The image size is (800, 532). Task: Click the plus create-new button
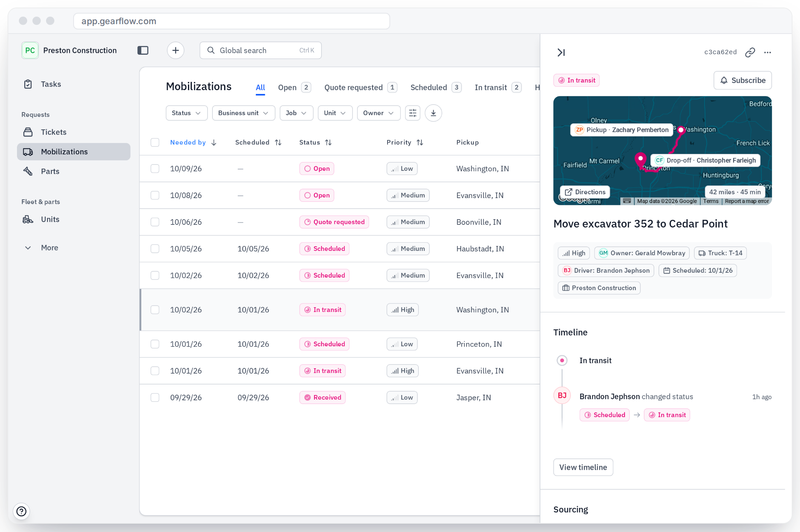pos(175,50)
